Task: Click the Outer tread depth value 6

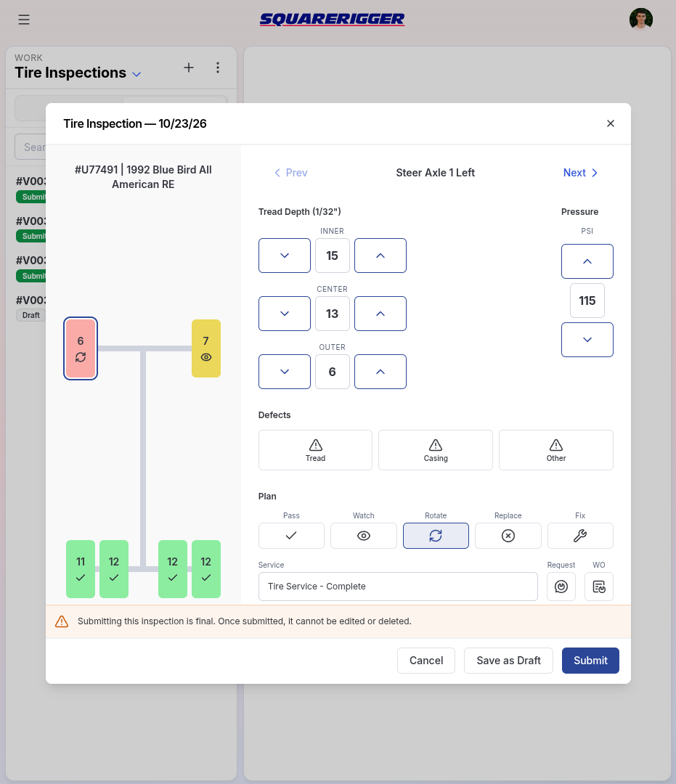Action: click(x=332, y=372)
